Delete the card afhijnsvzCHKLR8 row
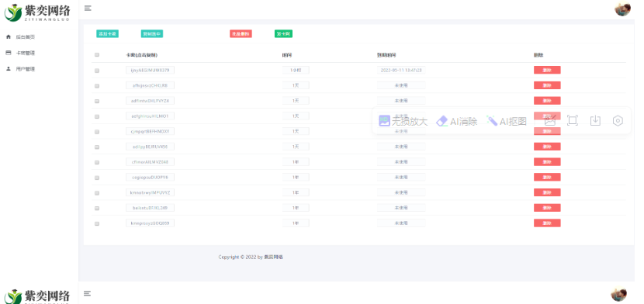 coord(547,85)
